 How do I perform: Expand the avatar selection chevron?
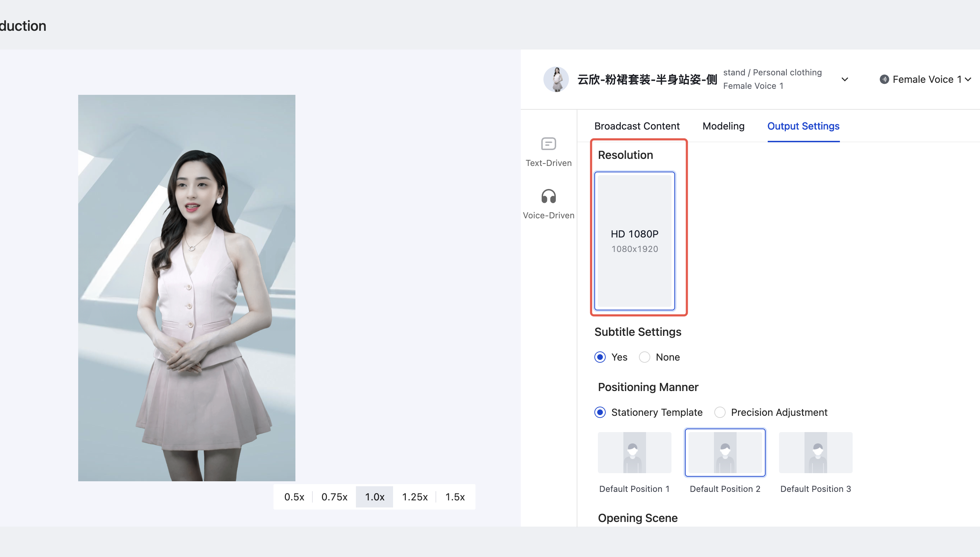tap(844, 79)
